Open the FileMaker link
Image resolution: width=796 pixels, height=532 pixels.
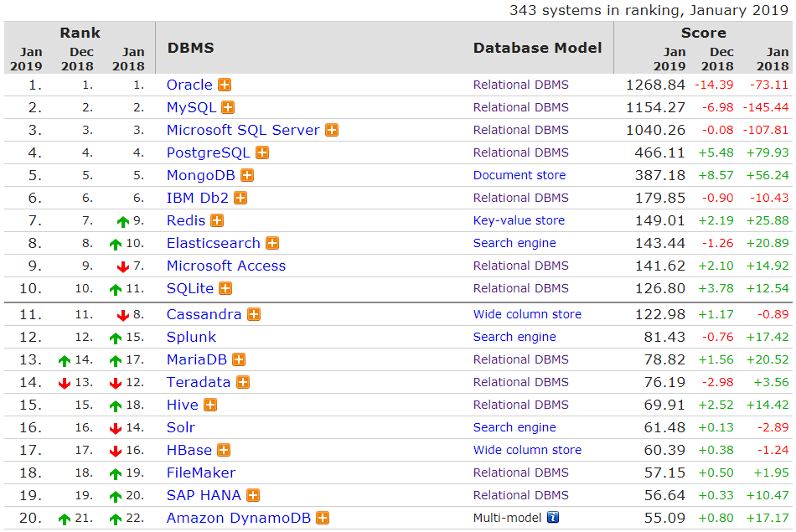coord(201,473)
